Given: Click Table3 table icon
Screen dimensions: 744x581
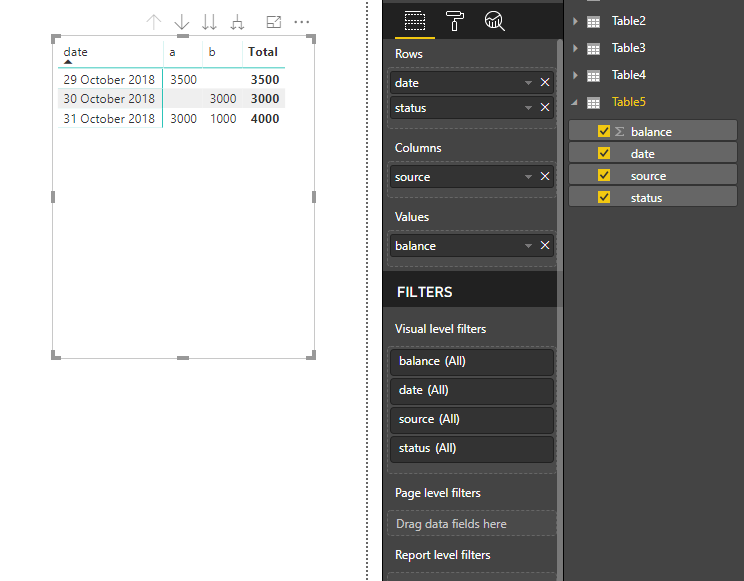Looking at the screenshot, I should 593,49.
